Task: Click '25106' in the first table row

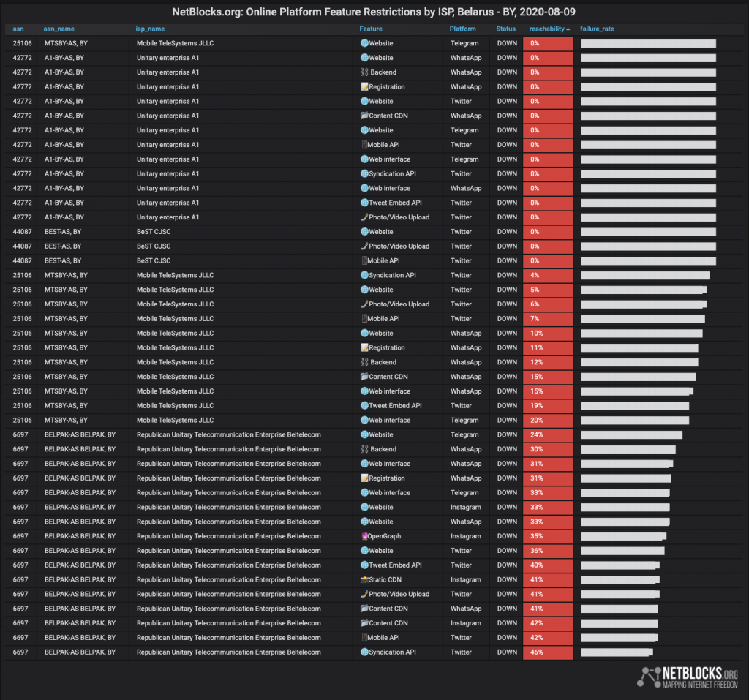Action: click(x=23, y=43)
